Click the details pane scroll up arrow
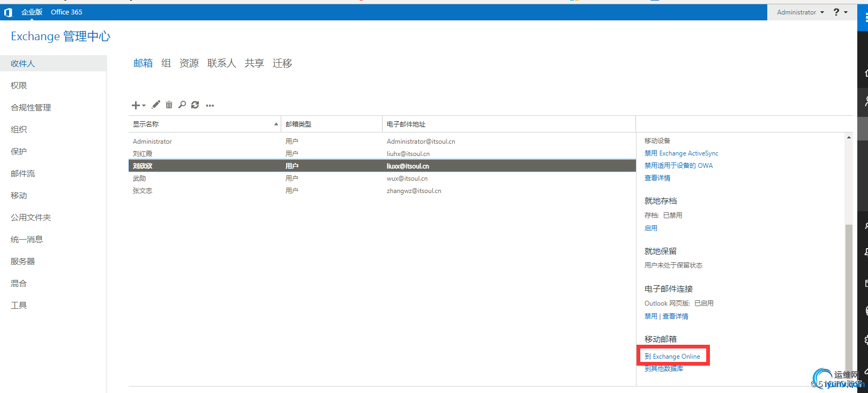 (849, 138)
